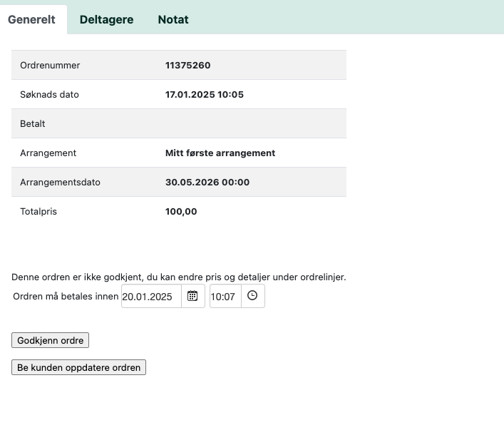Focus the payment deadline date field 20.01.2025
This screenshot has height=430, width=504.
click(x=150, y=297)
